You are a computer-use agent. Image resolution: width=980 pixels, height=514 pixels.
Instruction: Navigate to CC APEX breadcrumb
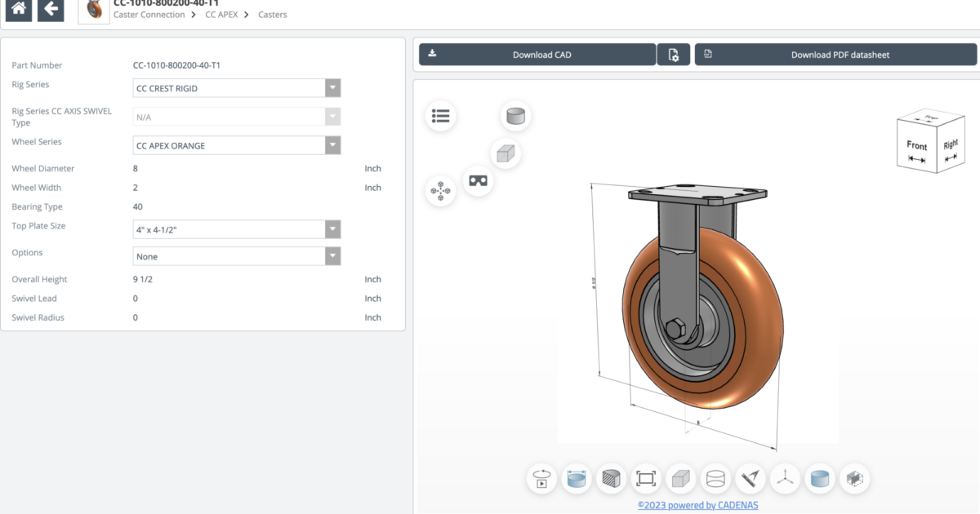pos(220,14)
